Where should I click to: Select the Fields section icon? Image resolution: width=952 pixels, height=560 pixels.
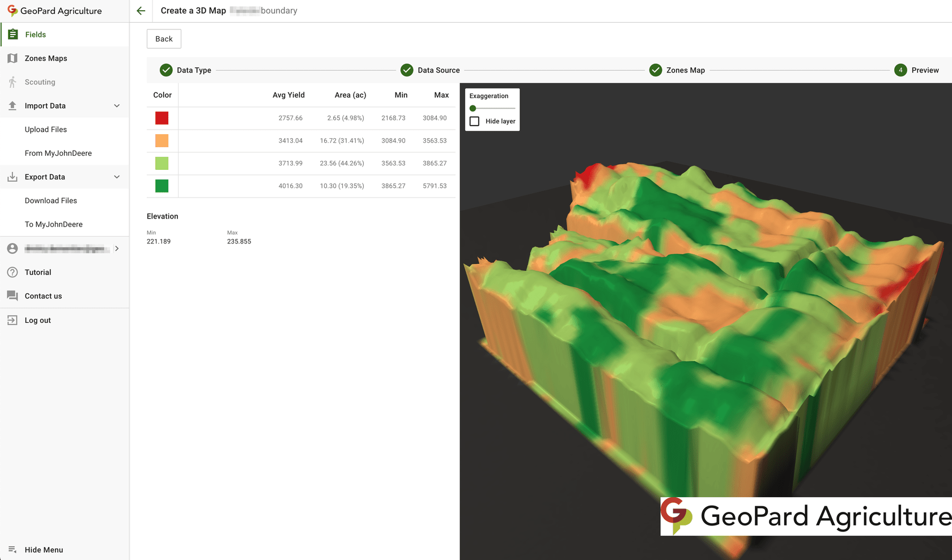(12, 34)
